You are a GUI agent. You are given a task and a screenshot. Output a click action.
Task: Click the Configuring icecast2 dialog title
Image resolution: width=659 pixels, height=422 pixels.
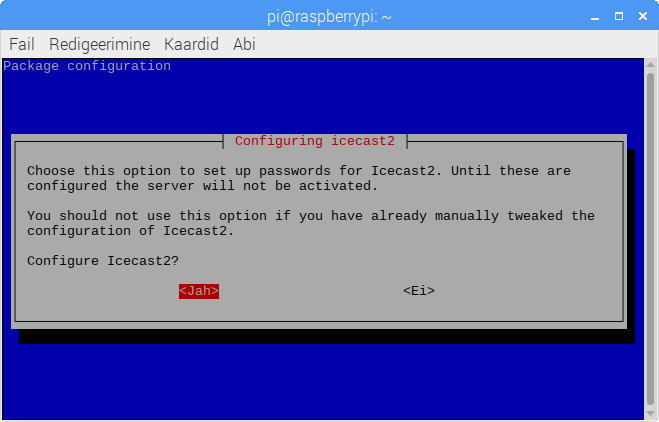coord(315,141)
